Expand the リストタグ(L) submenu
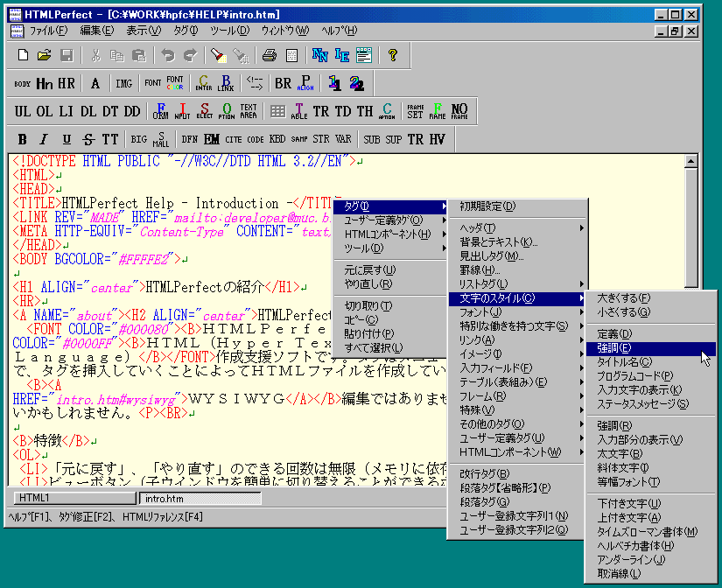 click(x=518, y=284)
